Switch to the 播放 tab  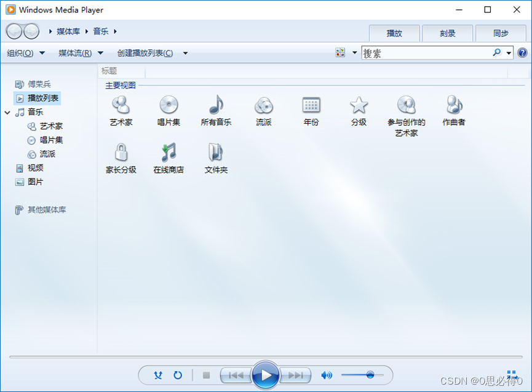tap(394, 33)
